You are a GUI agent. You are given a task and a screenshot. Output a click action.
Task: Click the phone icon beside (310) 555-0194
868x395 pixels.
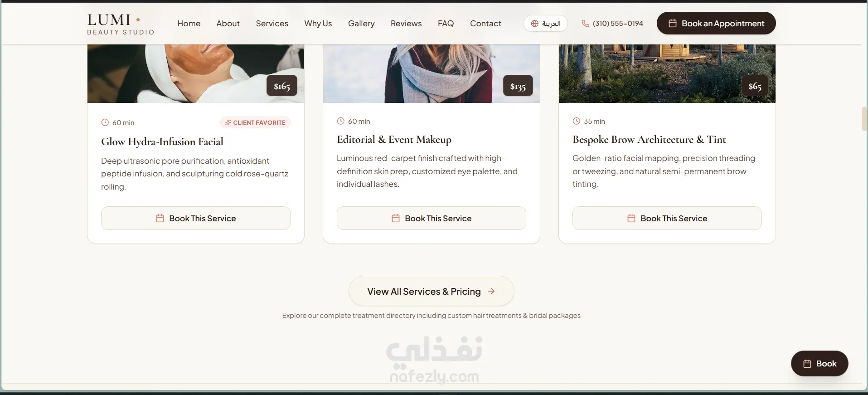(586, 24)
